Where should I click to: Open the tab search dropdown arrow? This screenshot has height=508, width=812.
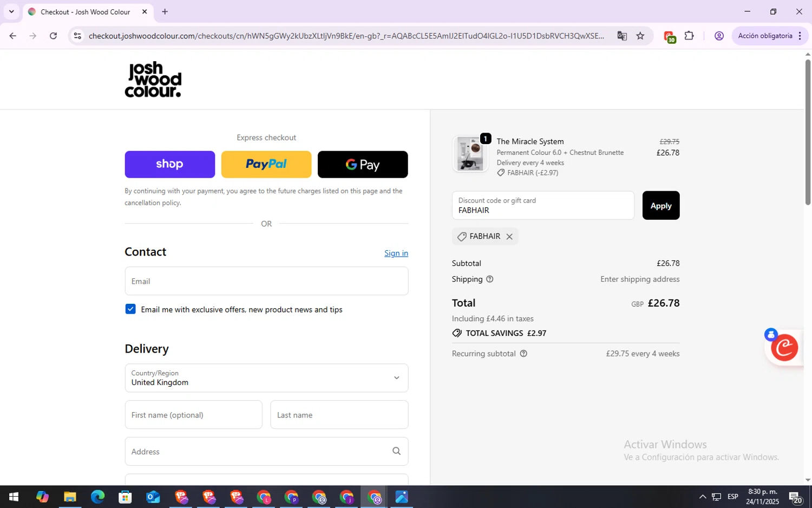coord(11,11)
